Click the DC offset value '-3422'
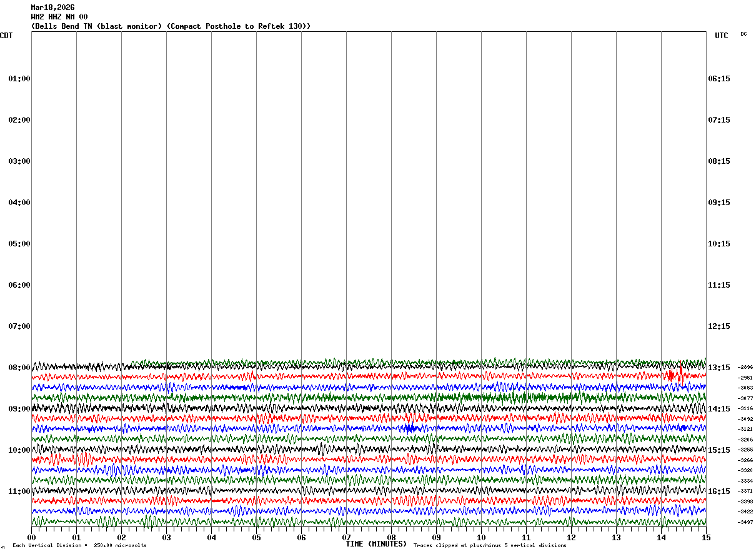756x554 pixels. (745, 512)
